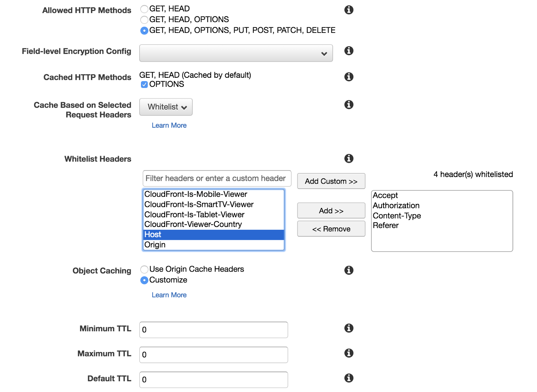This screenshot has height=392, width=537.
Task: Select Authorization in whitelisted headers list
Action: tap(396, 206)
